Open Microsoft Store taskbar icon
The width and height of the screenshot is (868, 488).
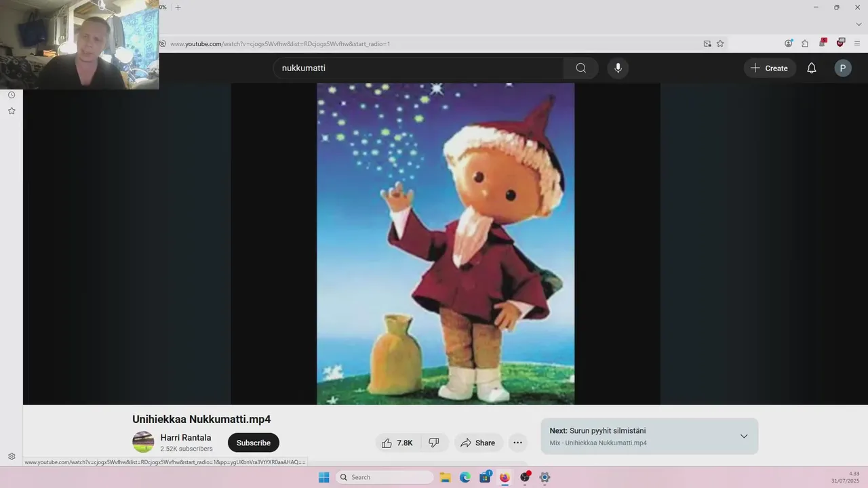tap(485, 477)
